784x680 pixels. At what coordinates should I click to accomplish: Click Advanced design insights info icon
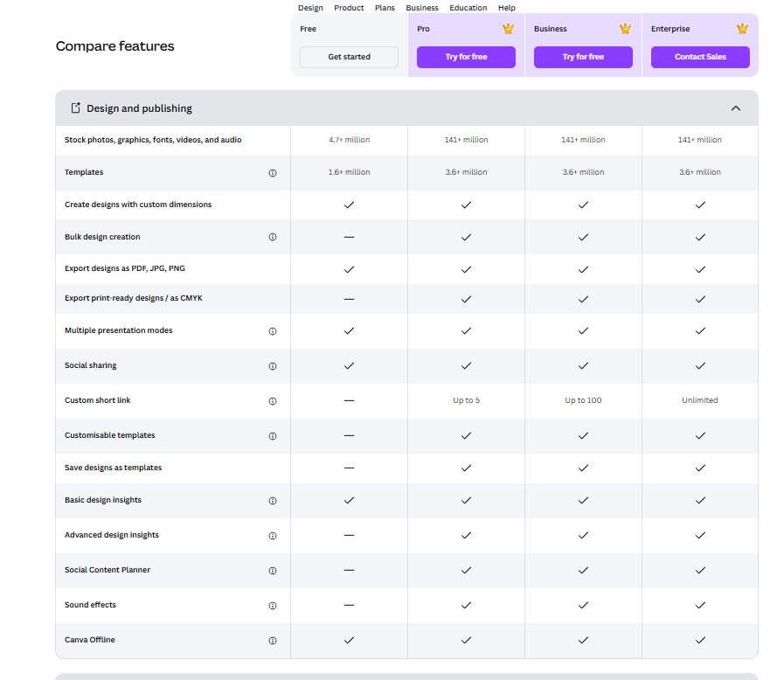[273, 536]
